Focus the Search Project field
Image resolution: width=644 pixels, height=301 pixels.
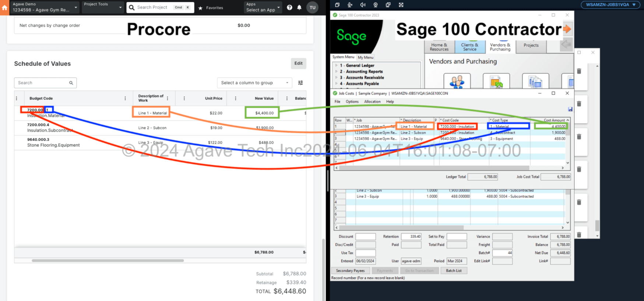pos(160,7)
